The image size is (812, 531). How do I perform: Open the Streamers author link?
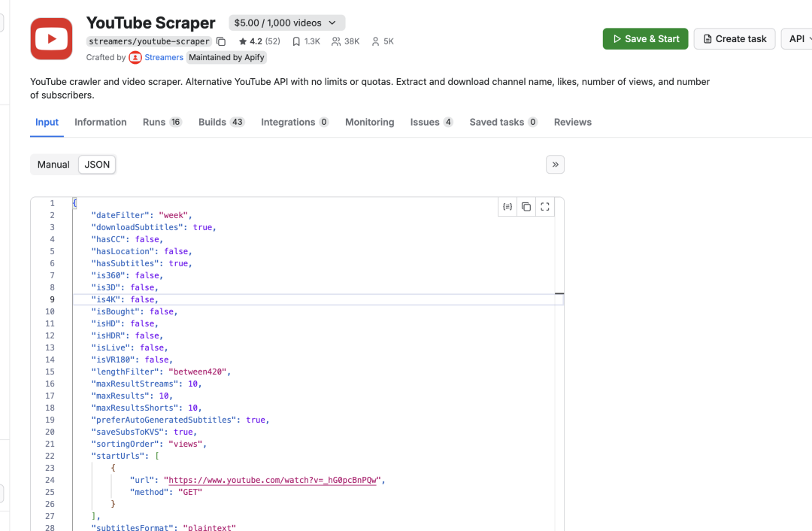coord(163,57)
